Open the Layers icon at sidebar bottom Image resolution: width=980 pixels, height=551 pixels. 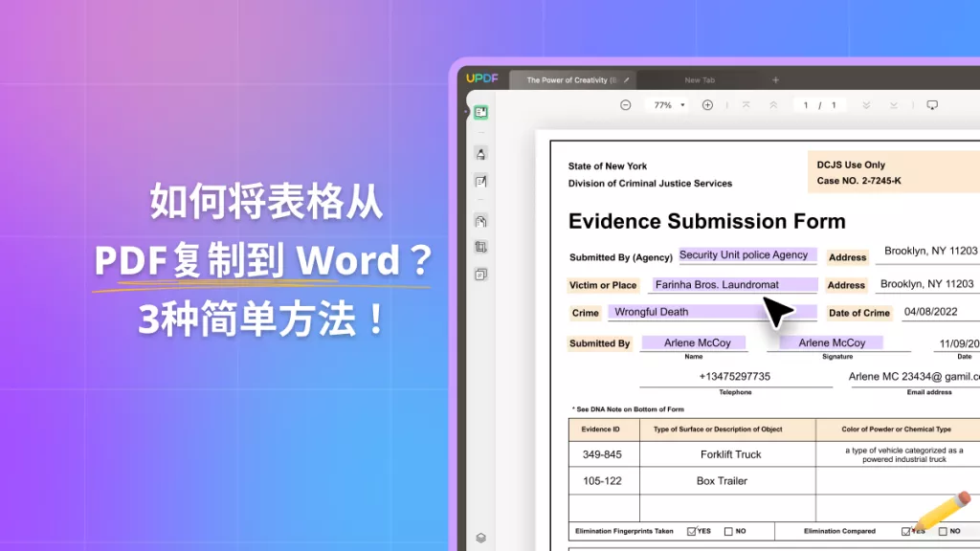tap(480, 538)
